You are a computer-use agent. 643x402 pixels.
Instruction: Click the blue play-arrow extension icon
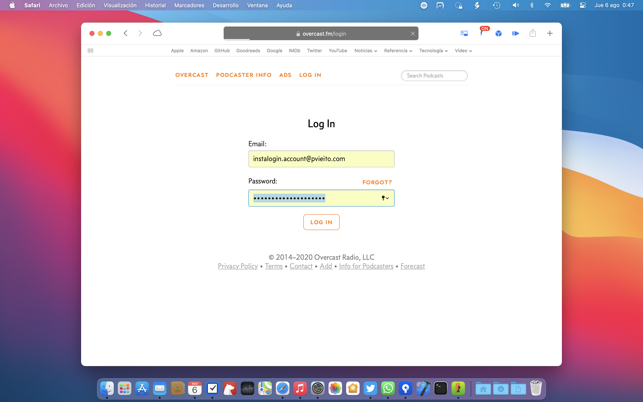515,34
